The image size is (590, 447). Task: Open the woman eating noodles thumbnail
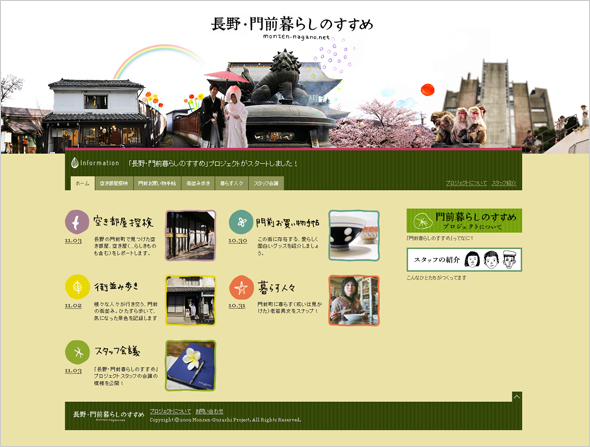pyautogui.click(x=354, y=301)
